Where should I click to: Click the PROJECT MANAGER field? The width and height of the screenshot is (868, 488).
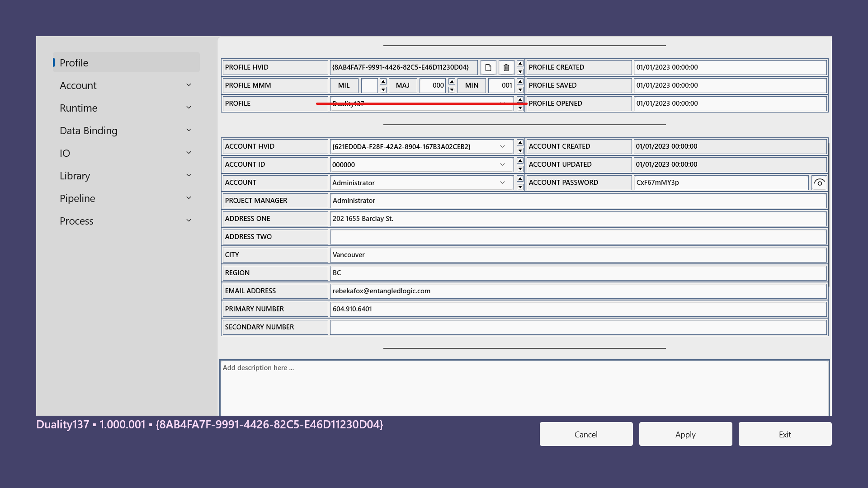(x=578, y=201)
